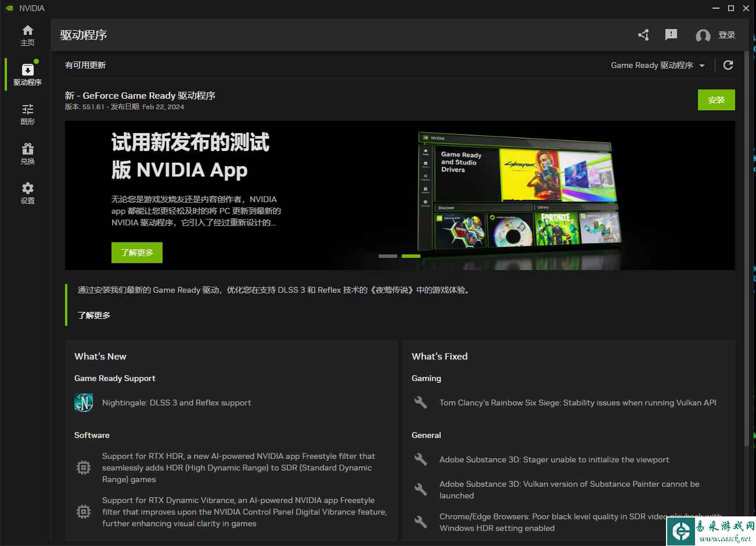Viewport: 756px width, 546px height.
Task: Click the 'Gaming' subheading under What's Fixed
Action: (426, 378)
